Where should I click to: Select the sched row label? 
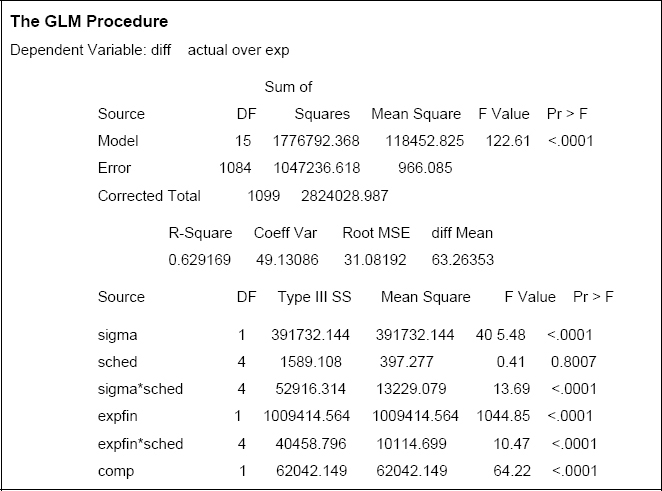(117, 362)
